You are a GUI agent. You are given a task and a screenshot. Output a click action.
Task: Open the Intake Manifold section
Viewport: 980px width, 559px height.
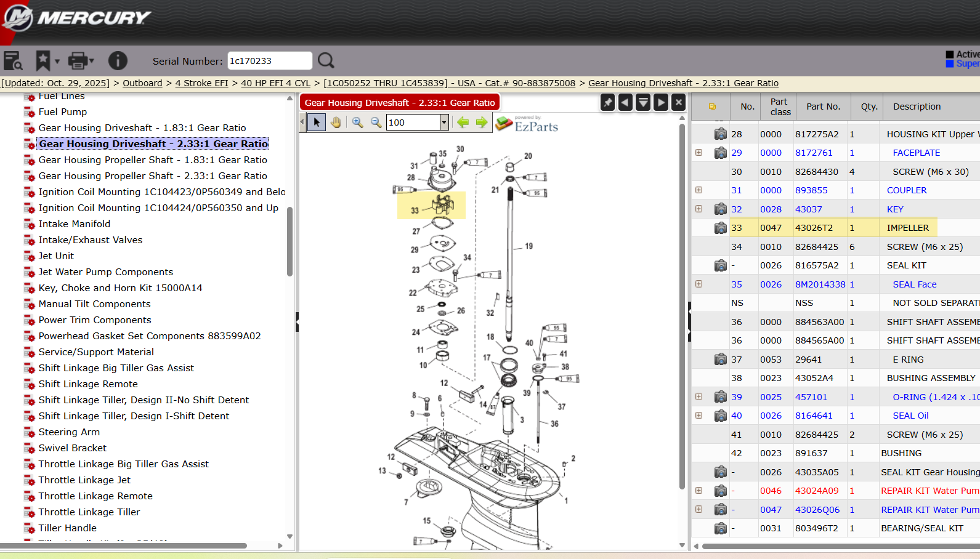pyautogui.click(x=75, y=223)
